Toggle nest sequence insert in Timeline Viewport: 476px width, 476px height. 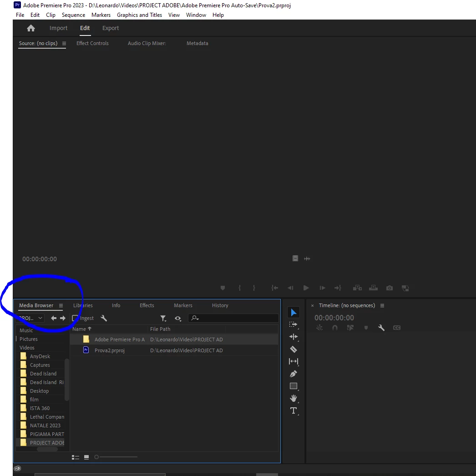(319, 328)
